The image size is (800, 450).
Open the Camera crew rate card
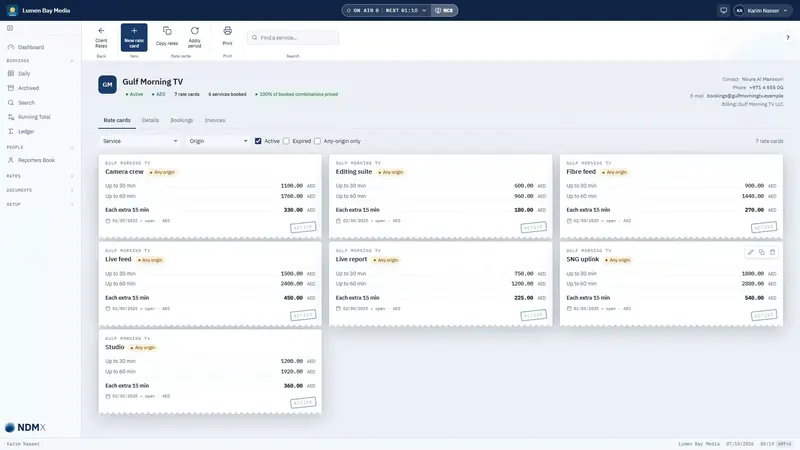(210, 196)
